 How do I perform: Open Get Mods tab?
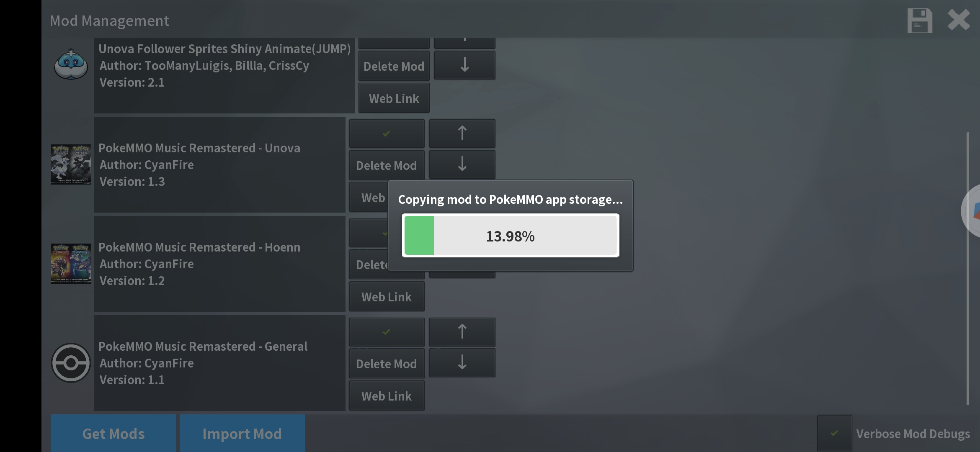point(113,432)
